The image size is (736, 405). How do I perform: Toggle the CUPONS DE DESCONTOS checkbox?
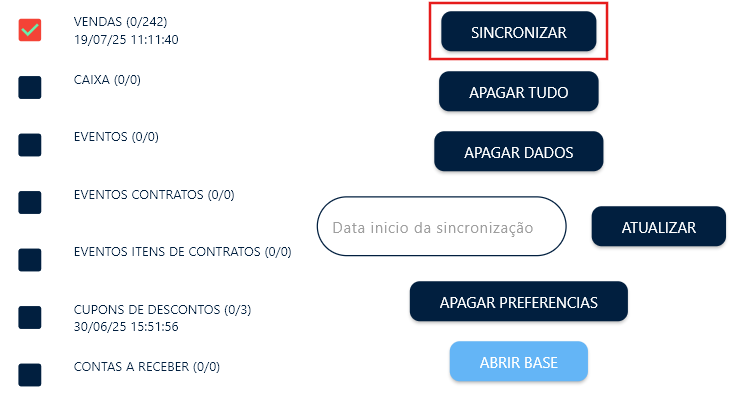pos(30,318)
